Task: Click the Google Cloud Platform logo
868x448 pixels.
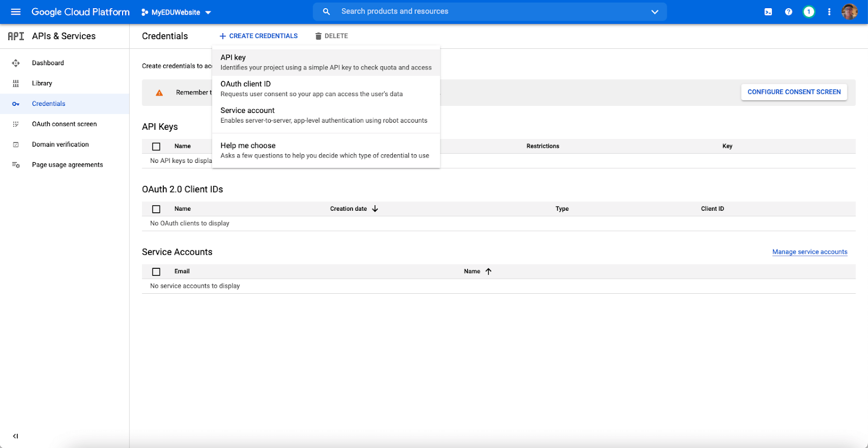Action: 80,12
